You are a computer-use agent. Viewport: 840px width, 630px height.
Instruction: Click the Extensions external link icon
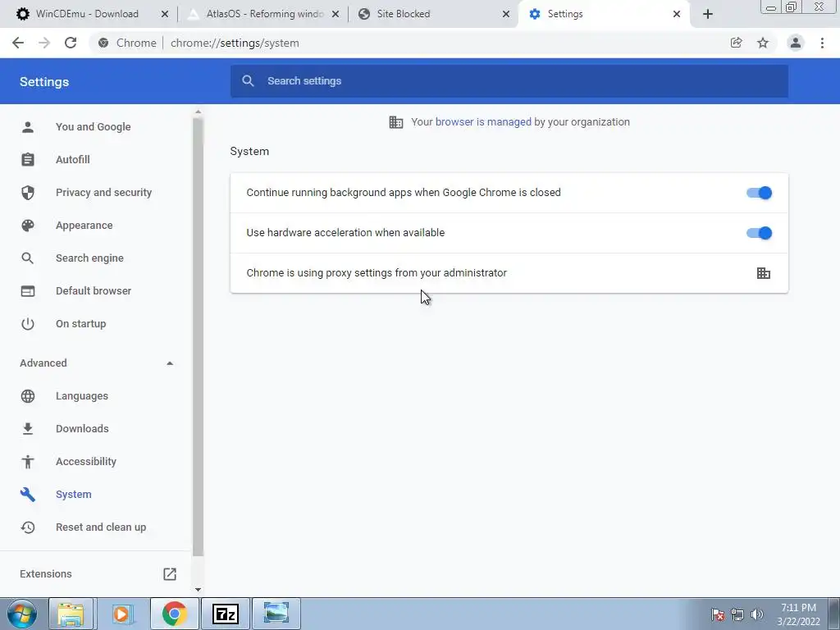point(170,573)
